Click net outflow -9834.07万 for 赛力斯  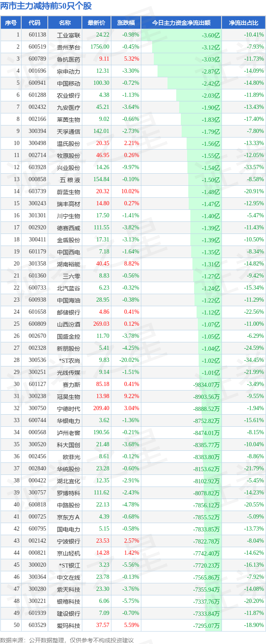[207, 385]
